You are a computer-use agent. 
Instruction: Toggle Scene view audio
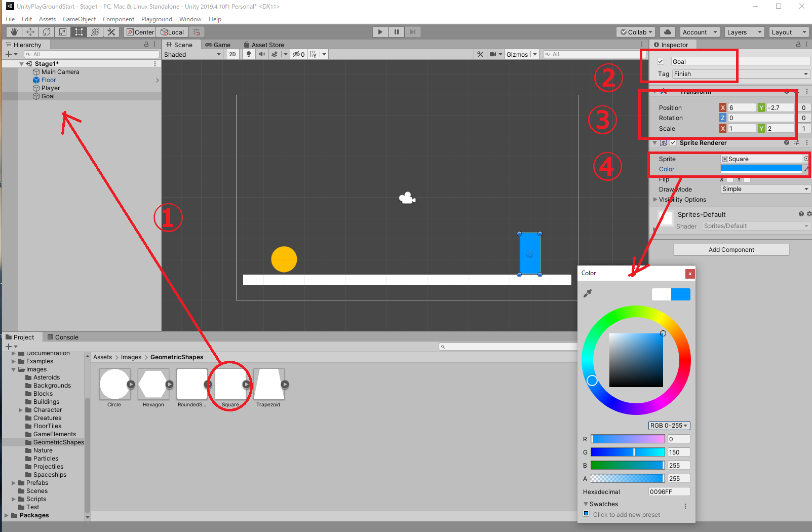pos(262,54)
